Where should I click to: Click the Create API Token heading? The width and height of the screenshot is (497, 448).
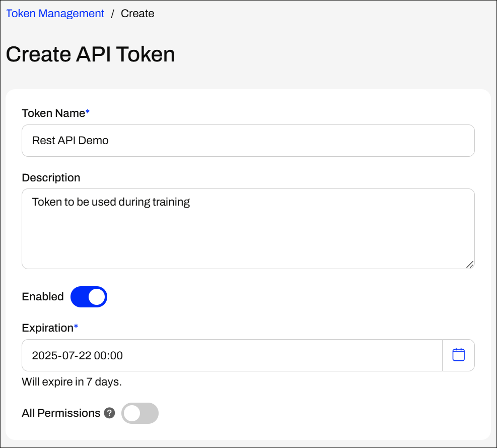click(90, 54)
